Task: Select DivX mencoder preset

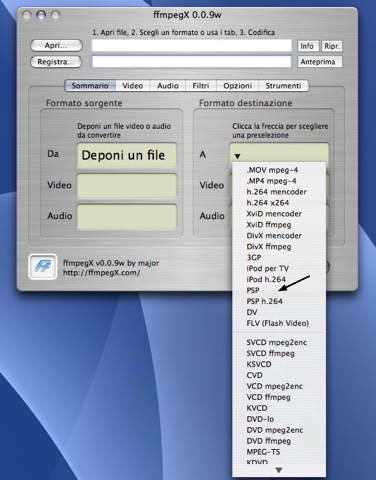Action: [x=279, y=236]
